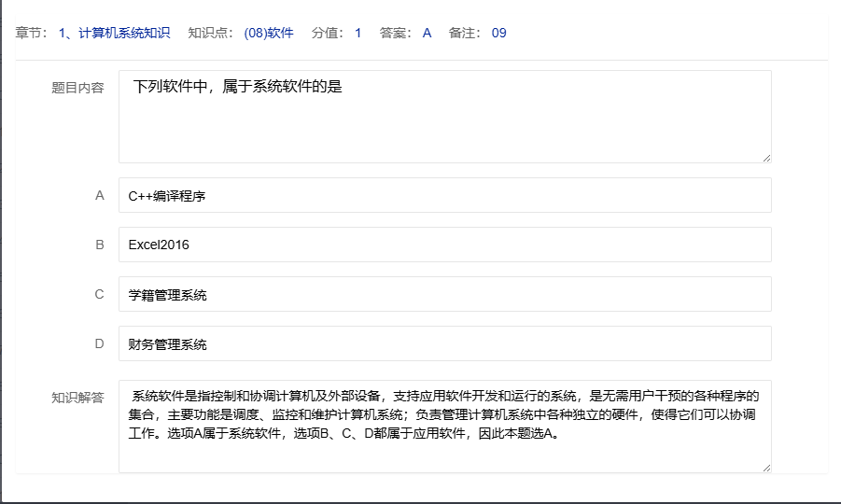The width and height of the screenshot is (841, 504).
Task: Click the C option label
Action: [100, 294]
